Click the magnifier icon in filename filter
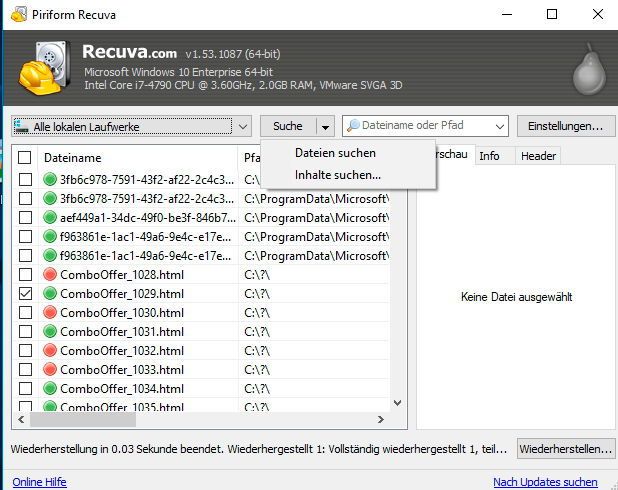Screen dimensions: 618x490 click(x=353, y=125)
